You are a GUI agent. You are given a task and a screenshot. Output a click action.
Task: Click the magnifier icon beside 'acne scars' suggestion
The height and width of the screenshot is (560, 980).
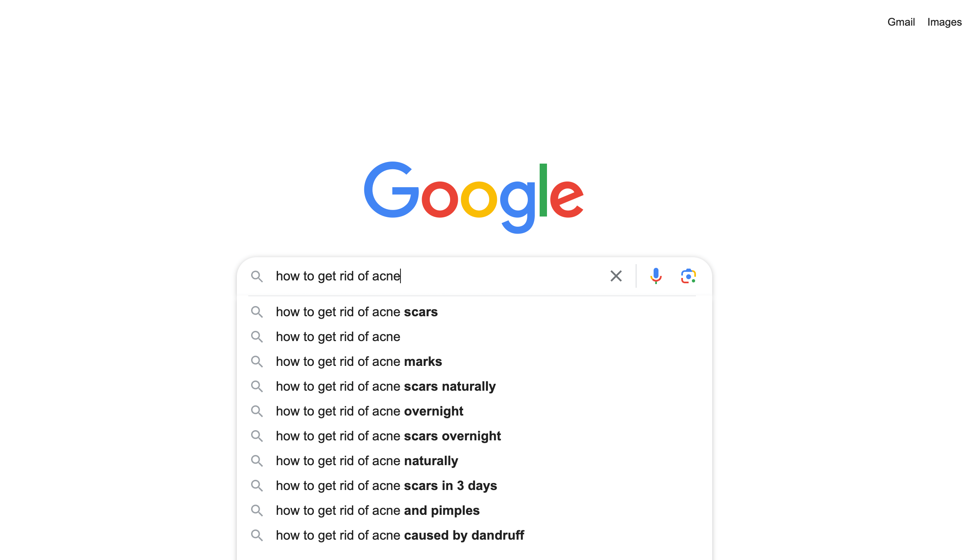257,312
